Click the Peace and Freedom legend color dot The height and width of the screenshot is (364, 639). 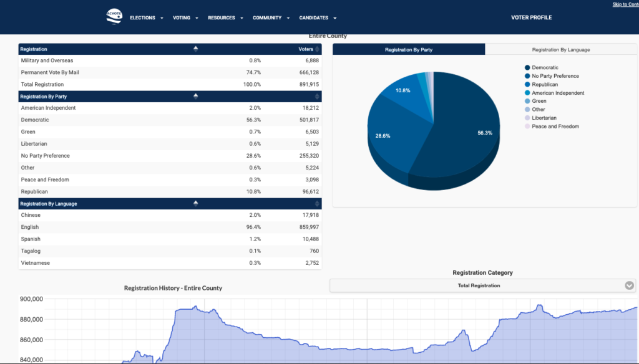pos(527,127)
